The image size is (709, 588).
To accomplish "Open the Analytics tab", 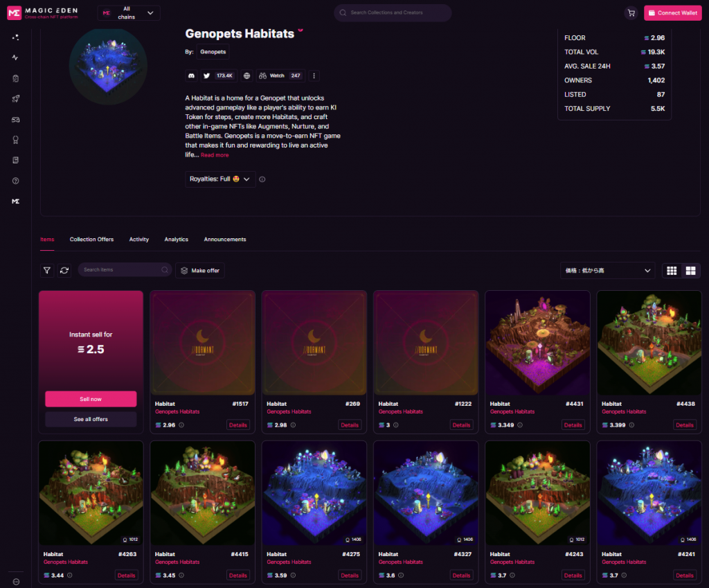I will [177, 239].
